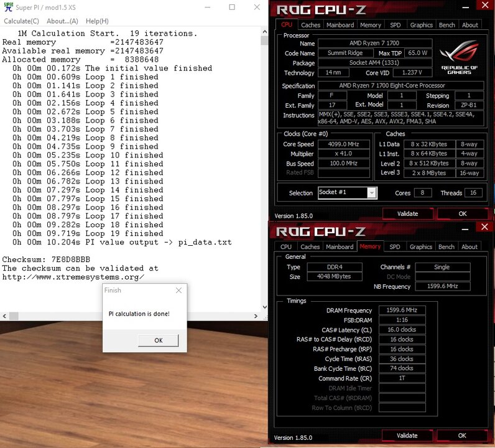The height and width of the screenshot is (448, 495).
Task: Switch to Mainboard tab in upper CPU-Z window
Action: (340, 25)
